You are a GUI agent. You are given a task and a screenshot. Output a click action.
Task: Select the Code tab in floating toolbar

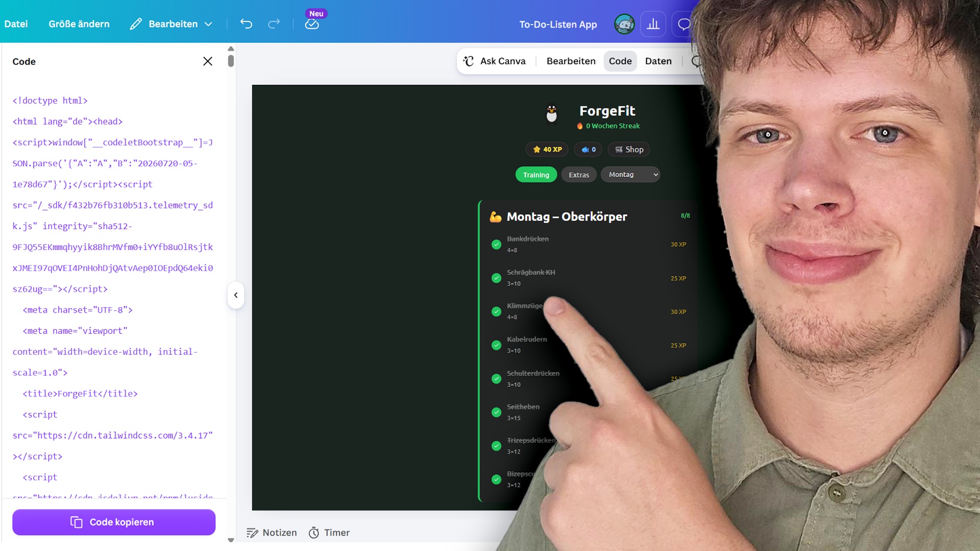pos(620,61)
